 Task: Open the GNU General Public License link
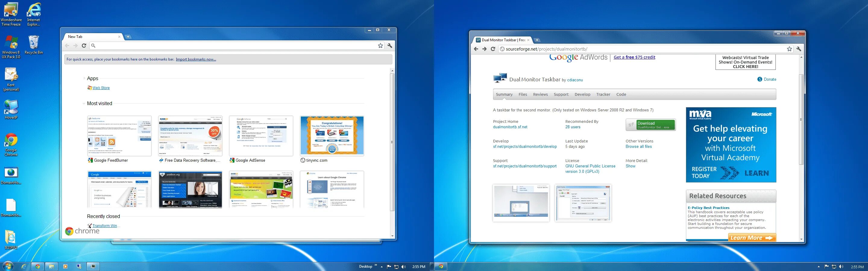point(590,169)
